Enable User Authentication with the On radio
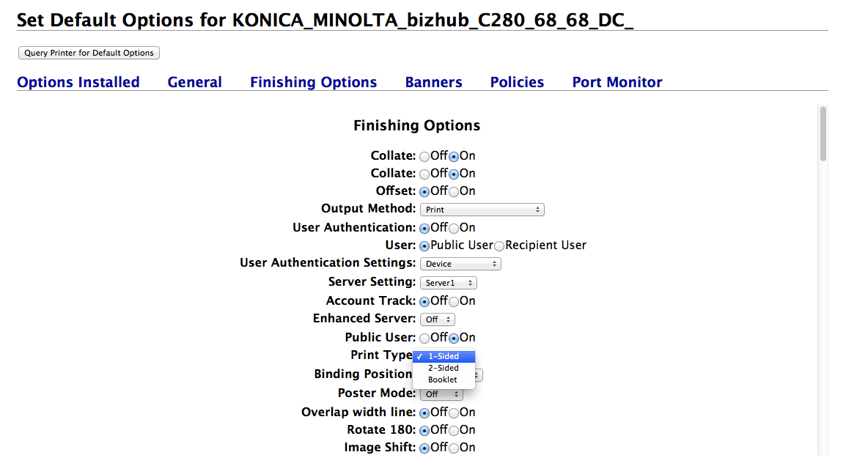Screen dimensions: 868x466 454,229
